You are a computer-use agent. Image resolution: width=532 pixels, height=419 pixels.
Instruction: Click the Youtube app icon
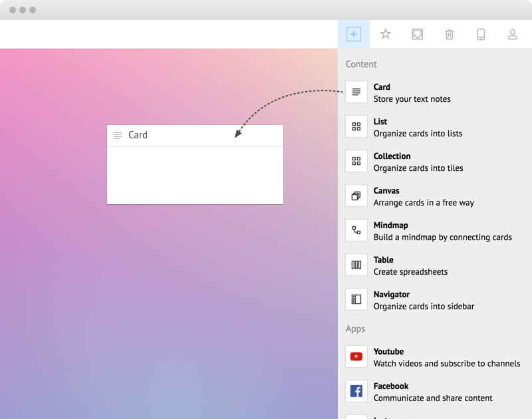(356, 356)
